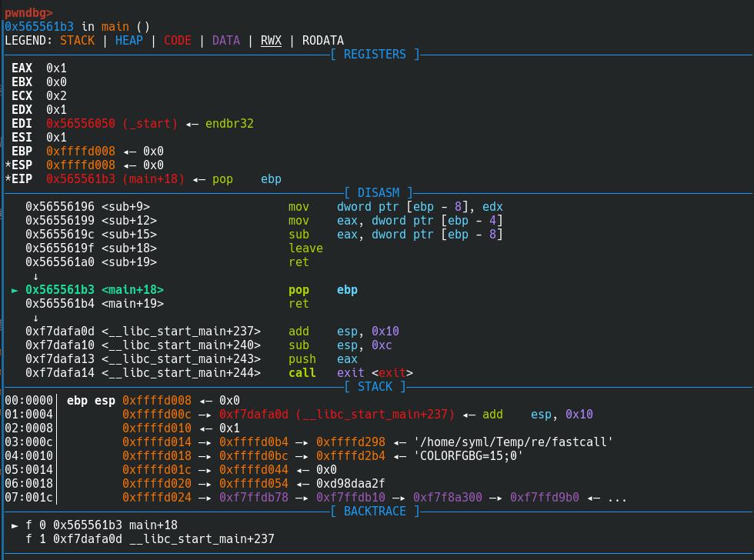Select the STACK section header
The image size is (754, 560).
pyautogui.click(x=375, y=387)
